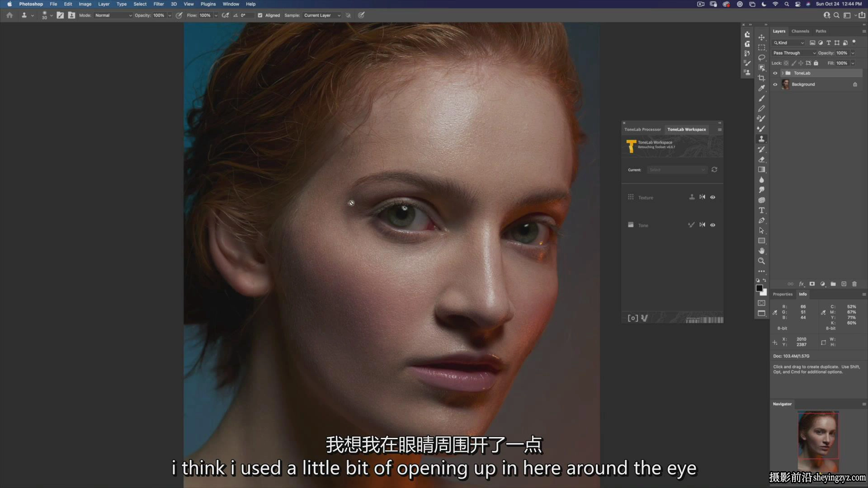
Task: Select the Zoom tool
Action: (x=762, y=261)
